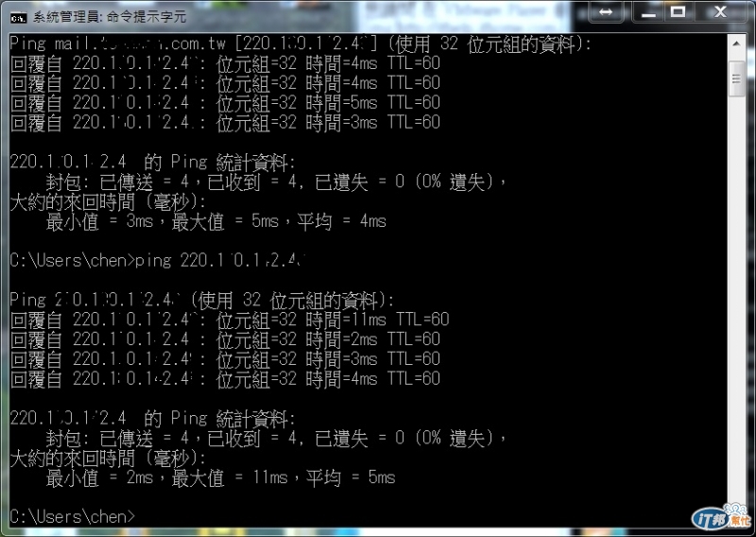The width and height of the screenshot is (756, 537).
Task: Click the scrollbar up arrow
Action: point(736,43)
